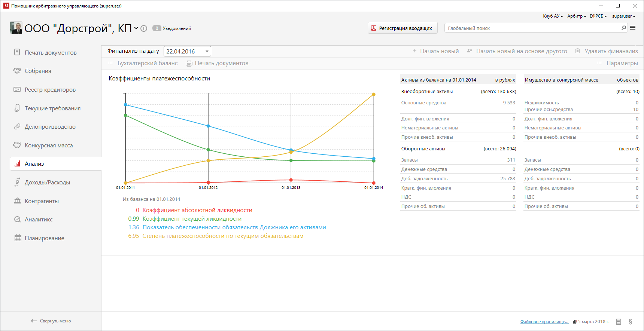This screenshot has width=644, height=331.
Task: Go to Конкурсная масса section
Action: 49,145
